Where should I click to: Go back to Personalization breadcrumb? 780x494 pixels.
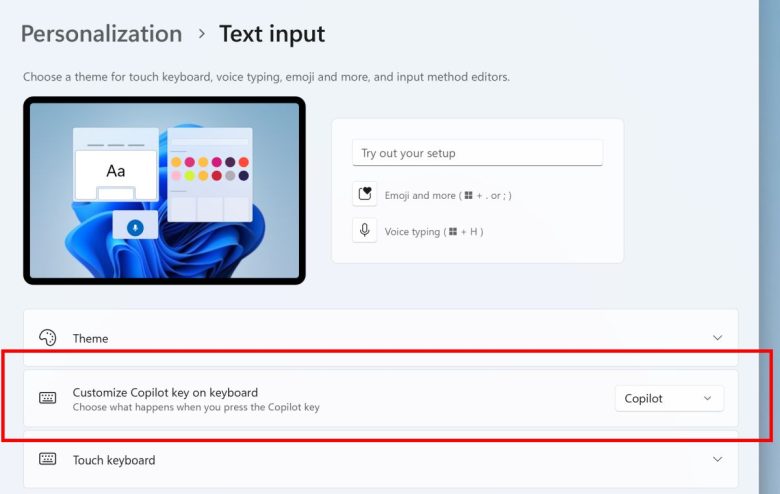tap(101, 34)
